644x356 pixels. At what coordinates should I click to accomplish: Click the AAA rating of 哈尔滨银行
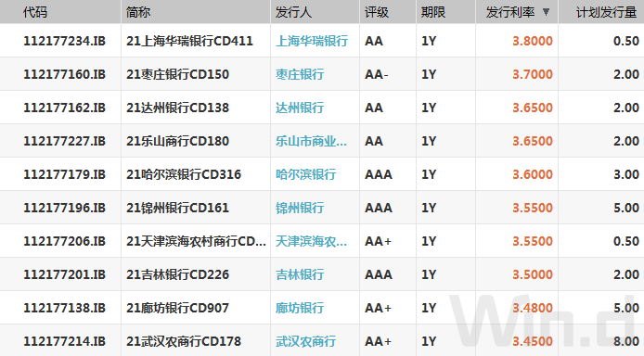pyautogui.click(x=379, y=174)
